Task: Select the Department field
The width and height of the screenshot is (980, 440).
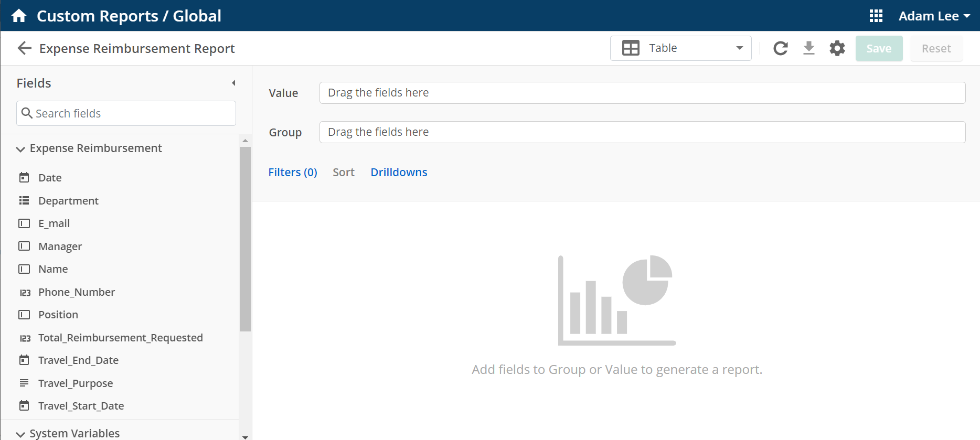Action: (x=68, y=201)
